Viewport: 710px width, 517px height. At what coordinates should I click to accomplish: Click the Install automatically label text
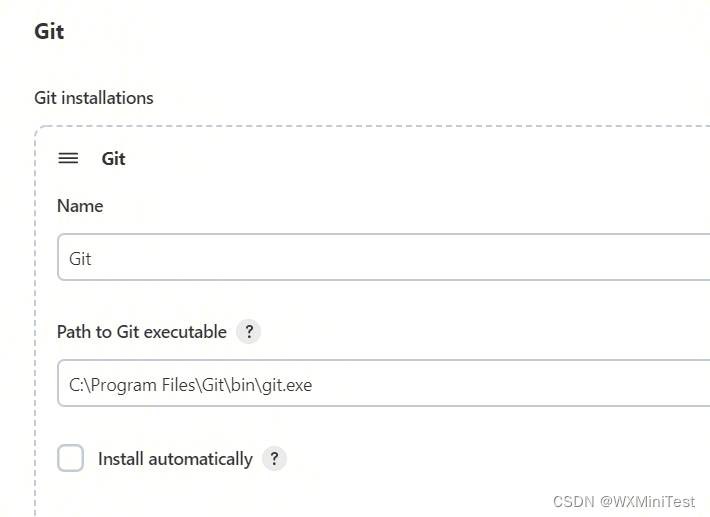point(176,459)
